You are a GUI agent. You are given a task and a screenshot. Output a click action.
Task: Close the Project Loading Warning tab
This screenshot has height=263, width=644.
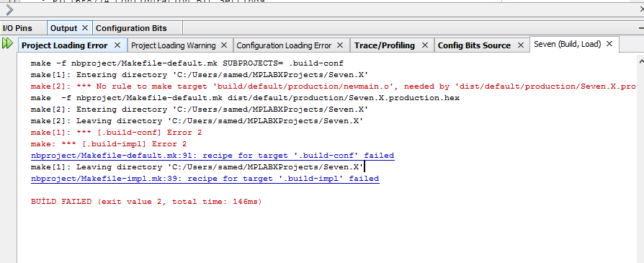pos(224,45)
